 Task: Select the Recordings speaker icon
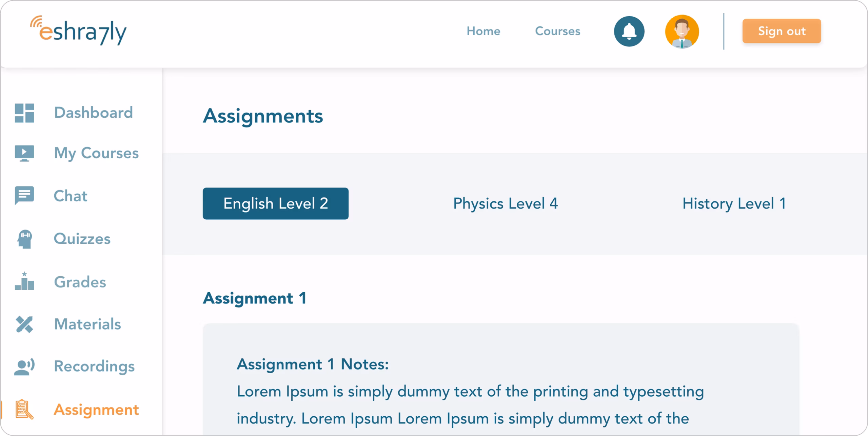[24, 366]
